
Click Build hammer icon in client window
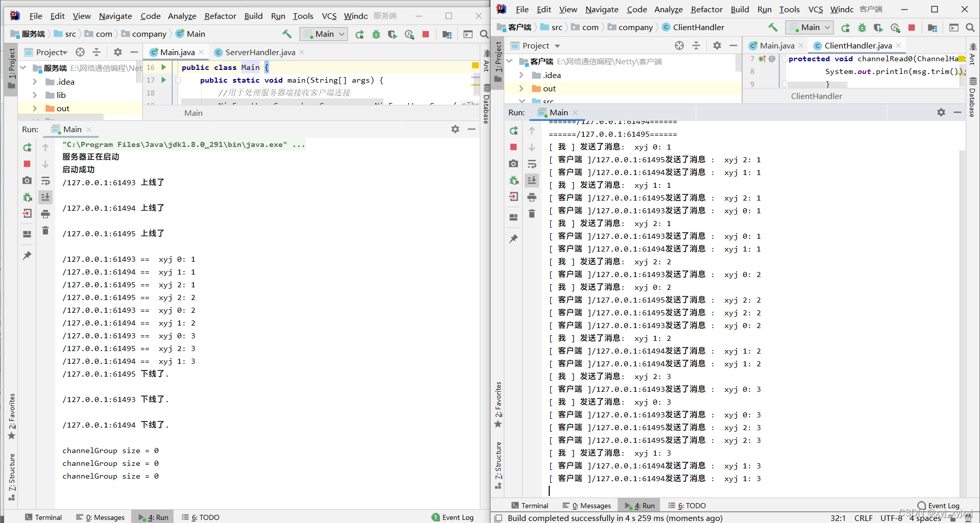773,28
